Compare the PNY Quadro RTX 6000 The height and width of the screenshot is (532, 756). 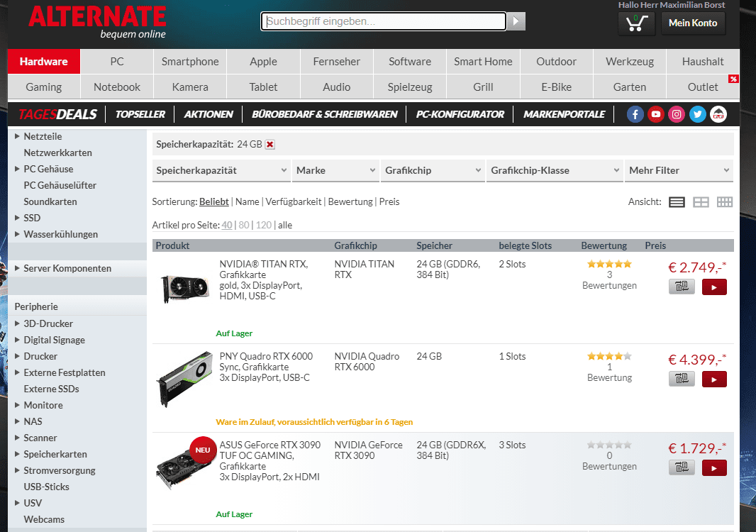pyautogui.click(x=682, y=379)
